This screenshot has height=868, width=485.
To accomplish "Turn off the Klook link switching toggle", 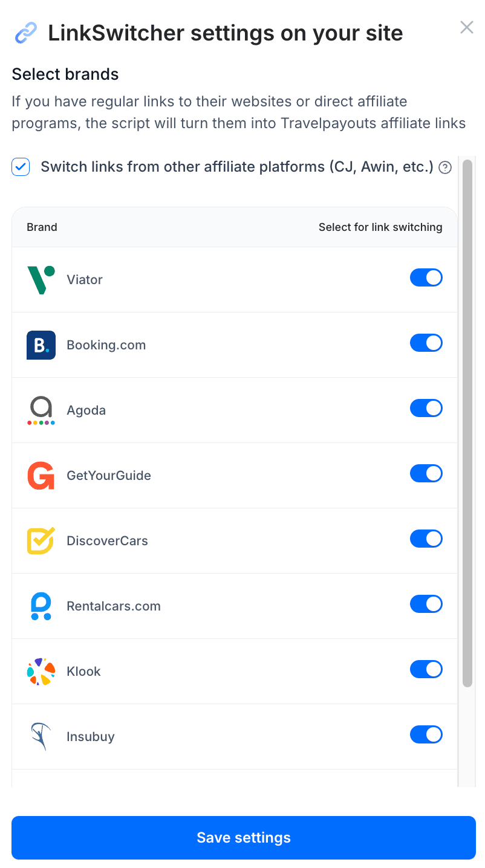I will [x=426, y=669].
